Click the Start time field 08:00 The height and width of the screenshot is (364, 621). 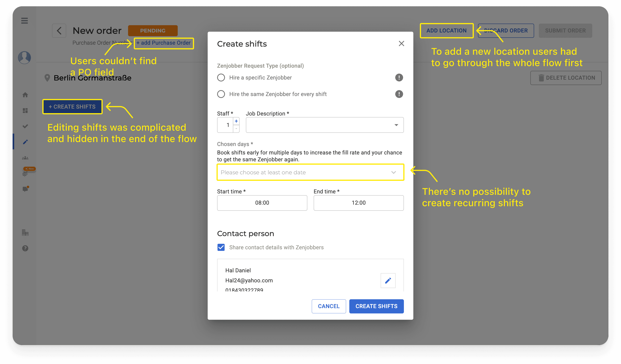(x=262, y=203)
